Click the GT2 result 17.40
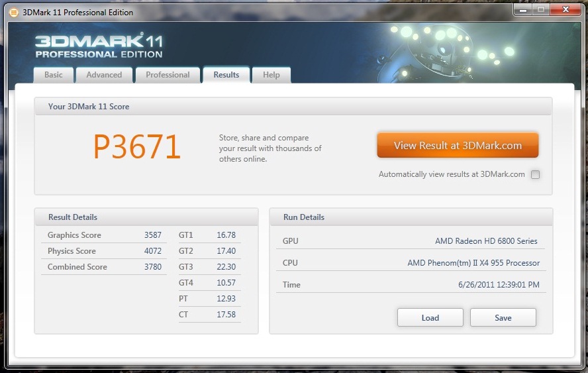This screenshot has height=373, width=588. click(x=226, y=250)
